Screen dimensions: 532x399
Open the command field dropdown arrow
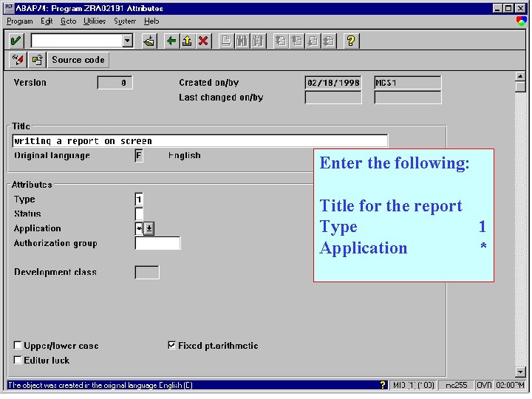point(127,41)
